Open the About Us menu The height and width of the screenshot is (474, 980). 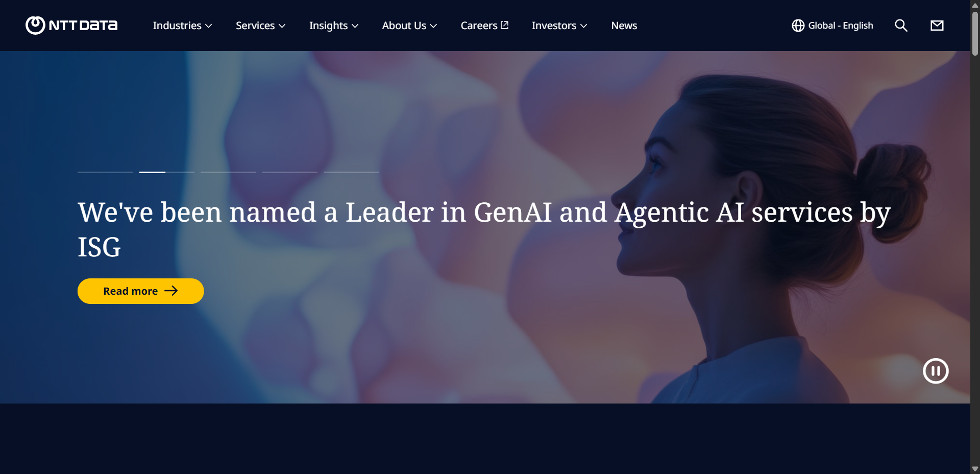click(x=409, y=26)
